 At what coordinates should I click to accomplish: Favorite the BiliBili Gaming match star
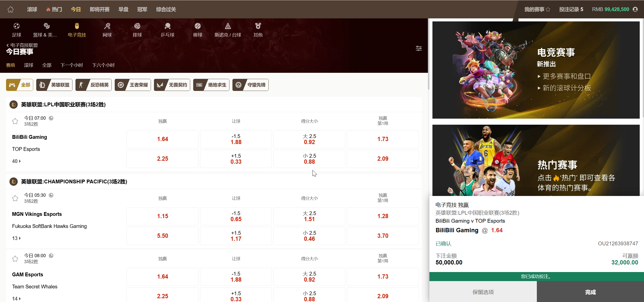[x=15, y=121]
